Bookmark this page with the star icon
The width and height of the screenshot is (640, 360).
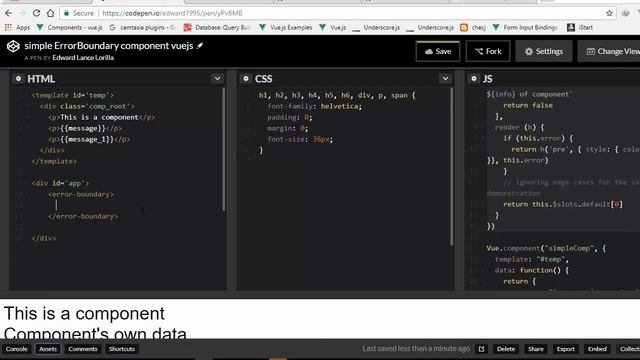pyautogui.click(x=609, y=13)
